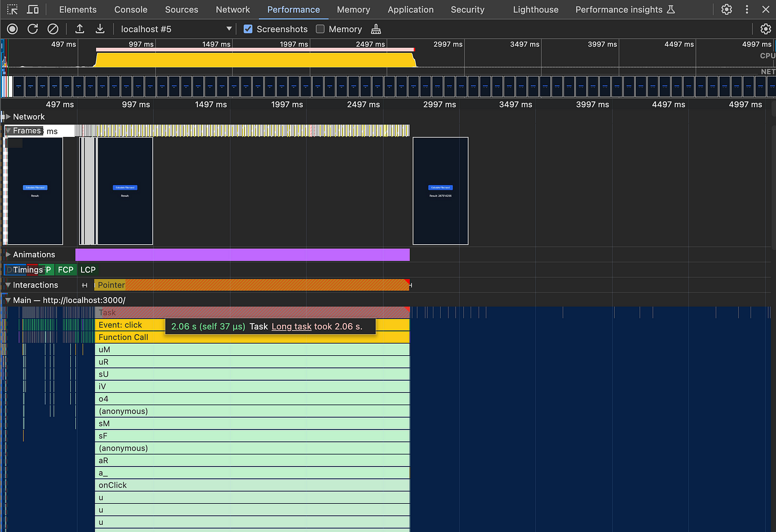Select the red Task bar in Main
The height and width of the screenshot is (532, 776).
click(252, 313)
